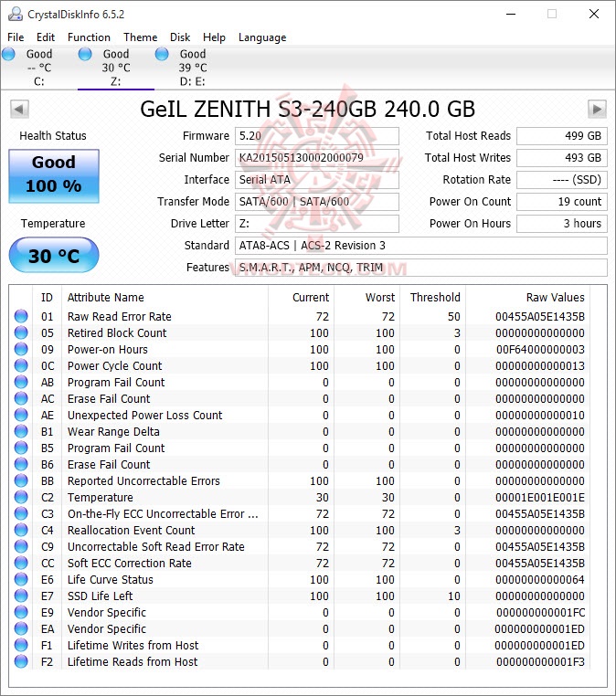This screenshot has height=696, width=616.
Task: Click the status orb for Unexpected Power Loss Count
Action: tap(21, 415)
